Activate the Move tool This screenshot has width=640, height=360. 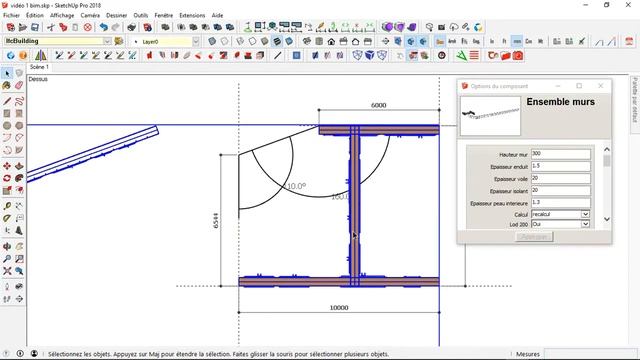click(x=7, y=166)
